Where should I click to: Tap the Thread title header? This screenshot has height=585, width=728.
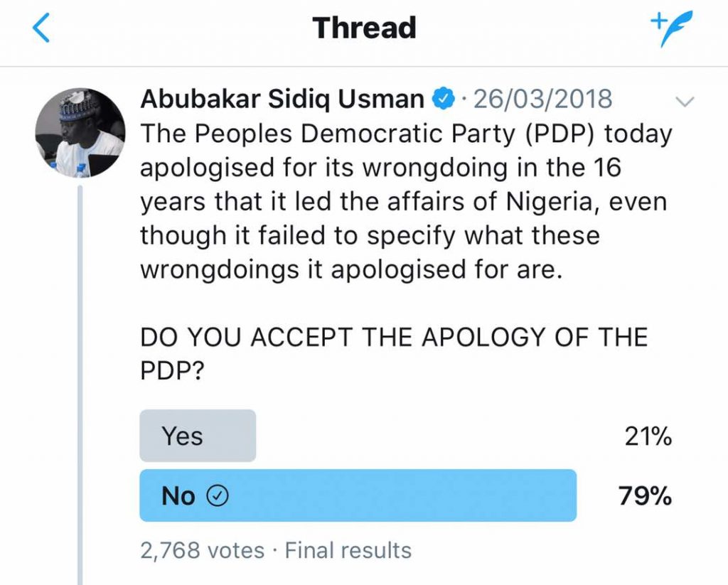(364, 28)
